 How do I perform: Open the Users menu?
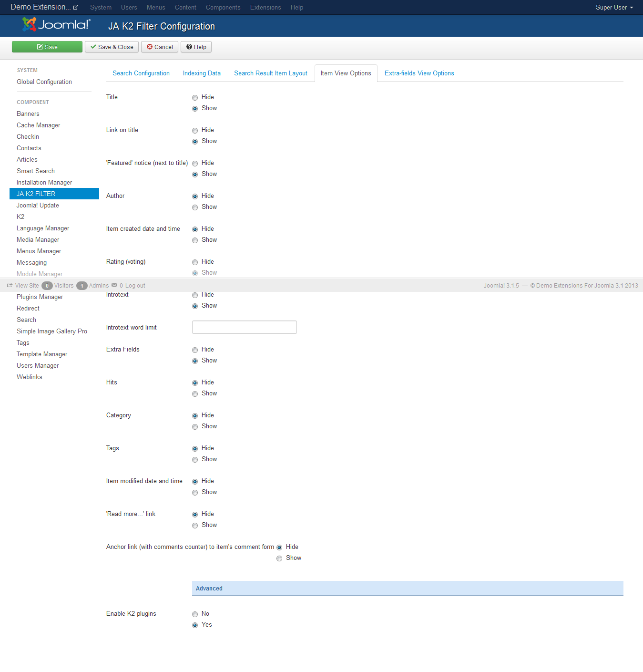click(129, 7)
